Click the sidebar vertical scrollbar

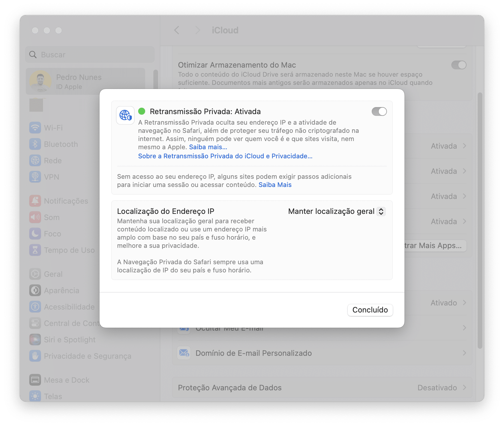(156, 79)
